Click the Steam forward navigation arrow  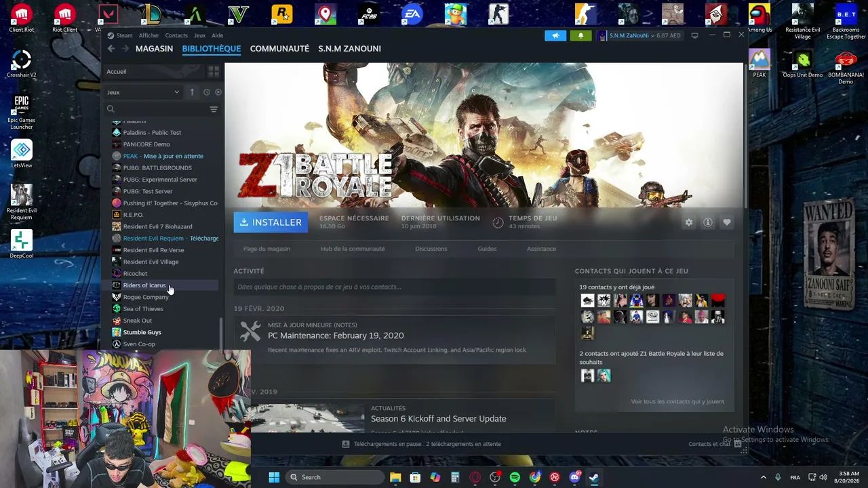click(x=124, y=49)
